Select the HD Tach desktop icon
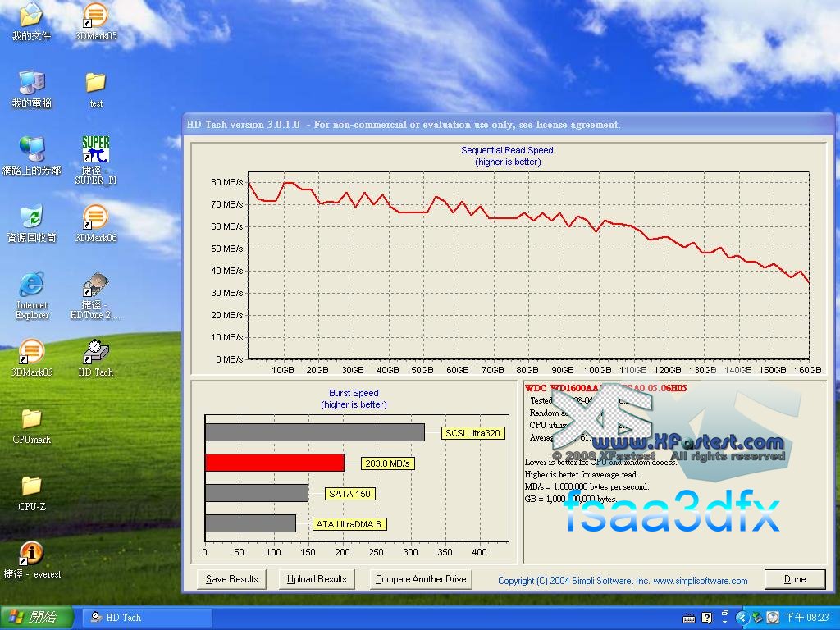Image resolution: width=840 pixels, height=630 pixels. (96, 353)
